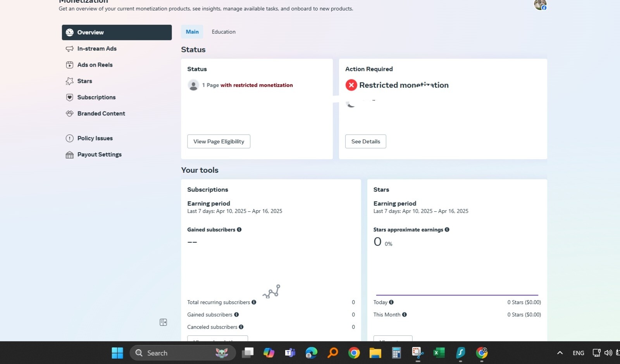Click the Stars 'Earning period' text

click(x=395, y=204)
